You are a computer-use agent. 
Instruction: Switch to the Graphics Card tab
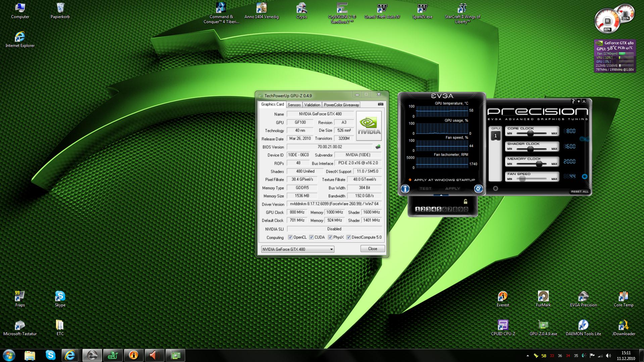(273, 105)
